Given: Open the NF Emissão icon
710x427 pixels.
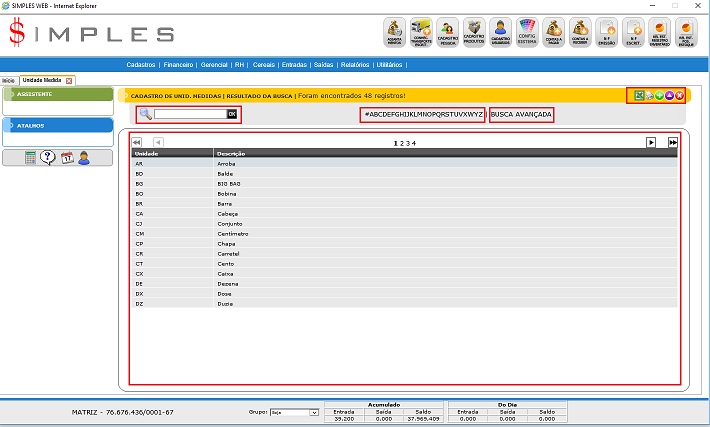Looking at the screenshot, I should click(x=607, y=33).
